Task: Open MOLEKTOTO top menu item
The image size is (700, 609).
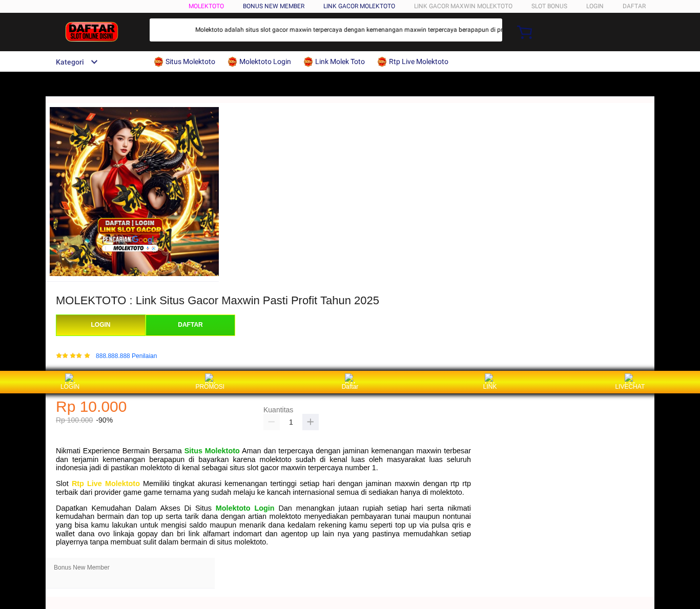Action: [206, 6]
